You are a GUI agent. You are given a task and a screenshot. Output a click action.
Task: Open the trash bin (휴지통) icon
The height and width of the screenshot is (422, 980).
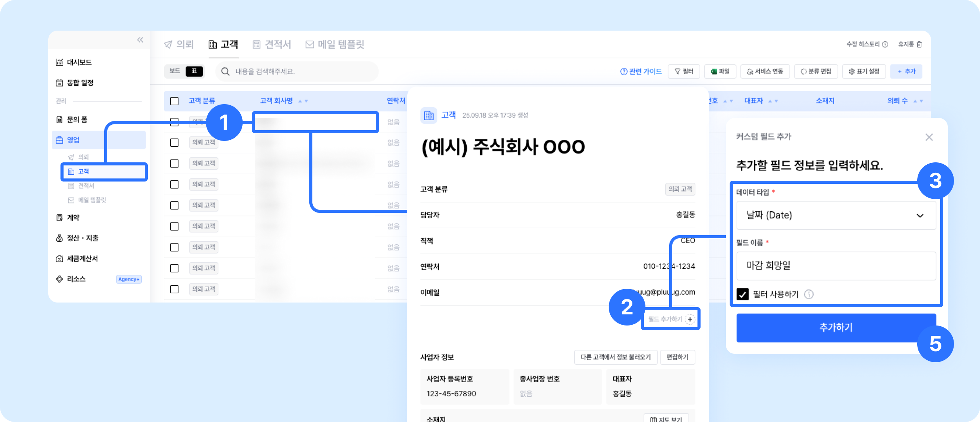(919, 44)
